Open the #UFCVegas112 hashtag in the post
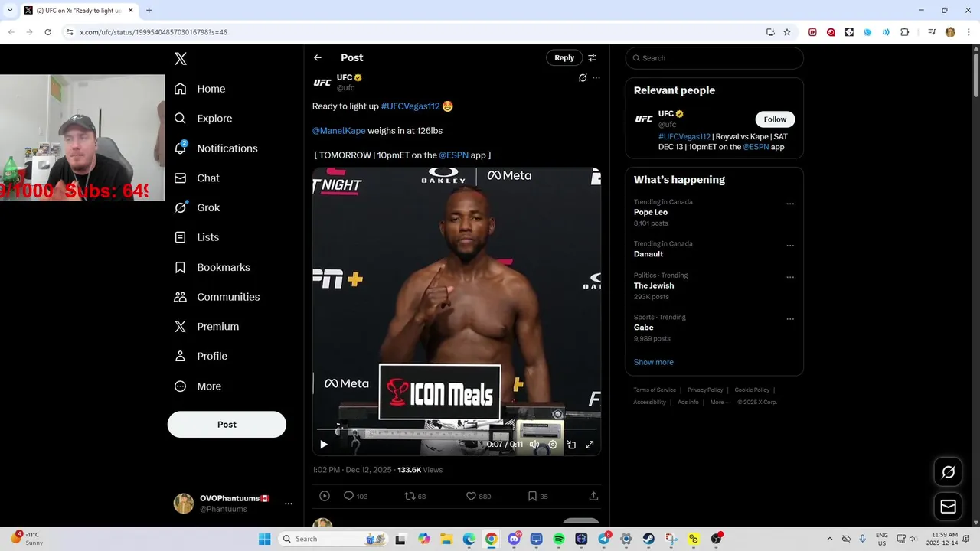The height and width of the screenshot is (551, 980). coord(410,106)
